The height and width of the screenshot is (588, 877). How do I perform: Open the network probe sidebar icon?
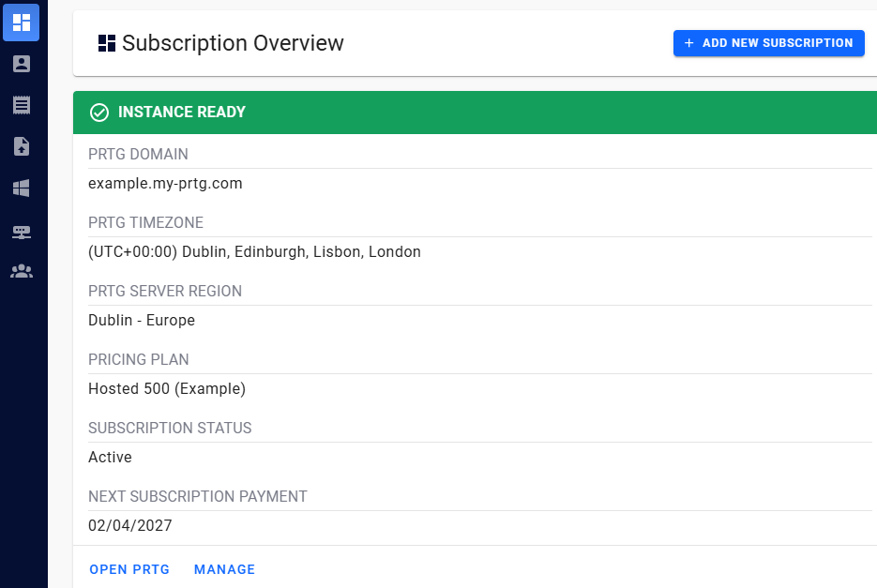coord(22,232)
